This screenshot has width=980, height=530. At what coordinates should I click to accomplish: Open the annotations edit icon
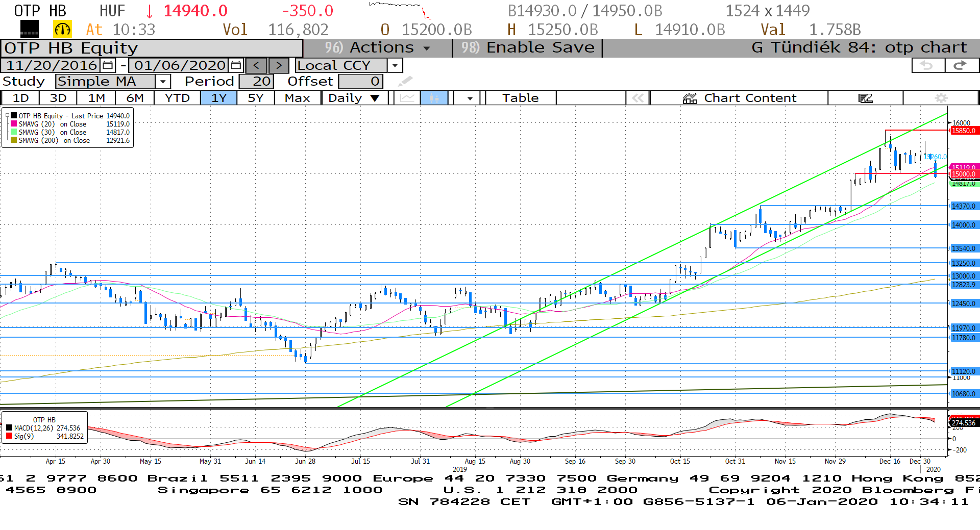point(865,98)
